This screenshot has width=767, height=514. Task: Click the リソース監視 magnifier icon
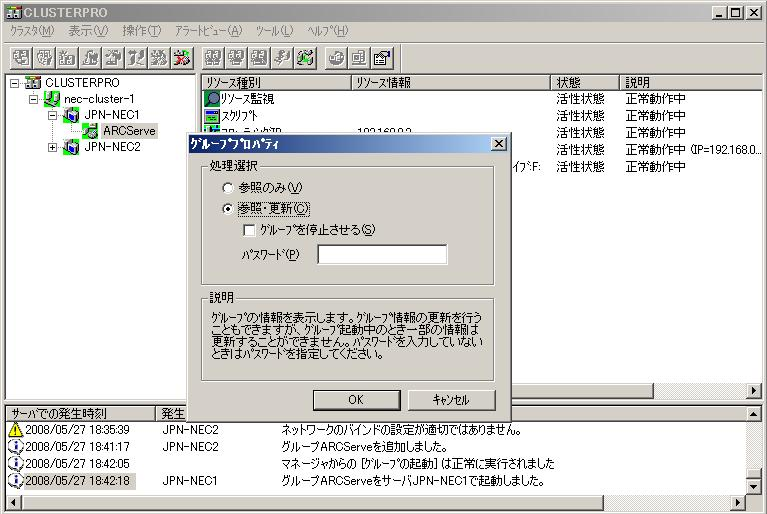[x=212, y=99]
